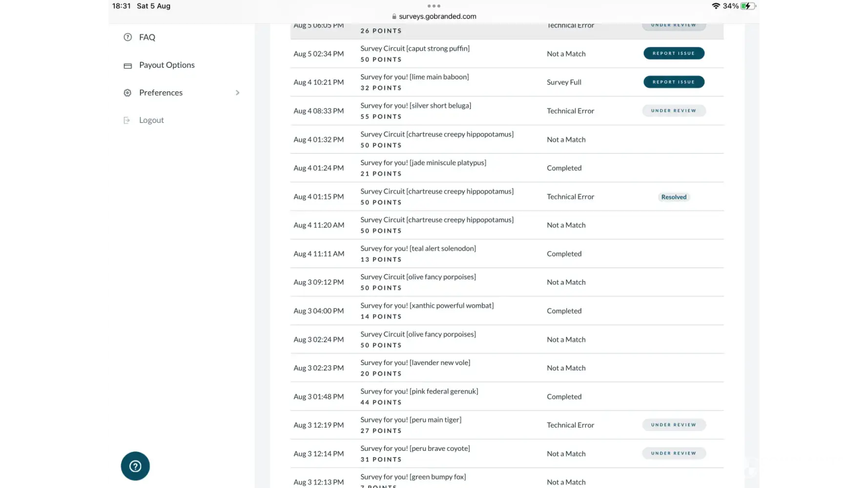Screen dimensions: 868x488
Task: Open the FAQ menu item
Action: click(147, 37)
